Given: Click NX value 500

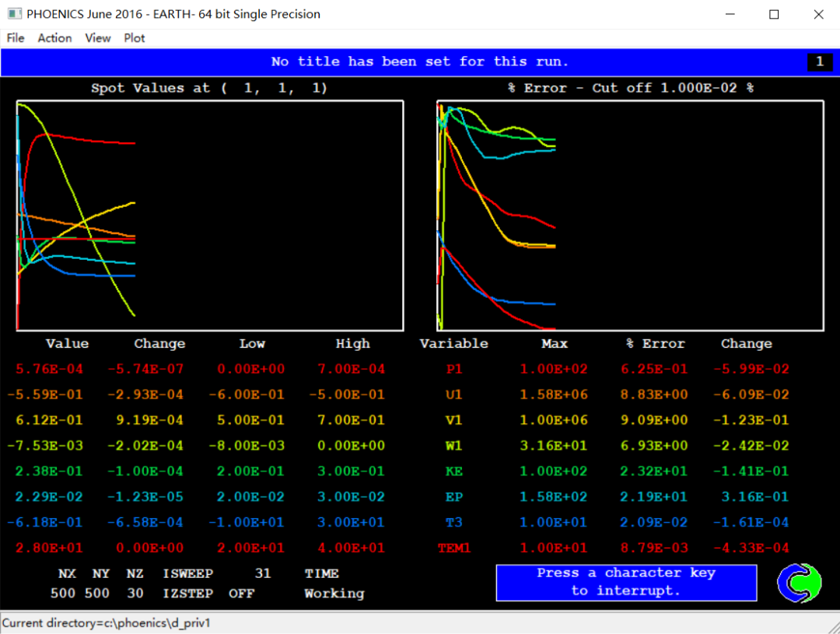Looking at the screenshot, I should pos(63,594).
